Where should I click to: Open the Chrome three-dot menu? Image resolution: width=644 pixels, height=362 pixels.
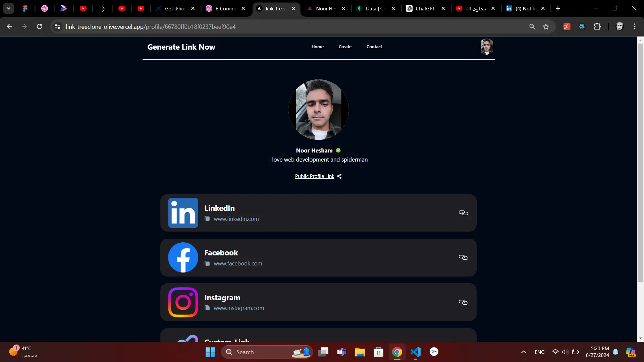[x=635, y=26]
